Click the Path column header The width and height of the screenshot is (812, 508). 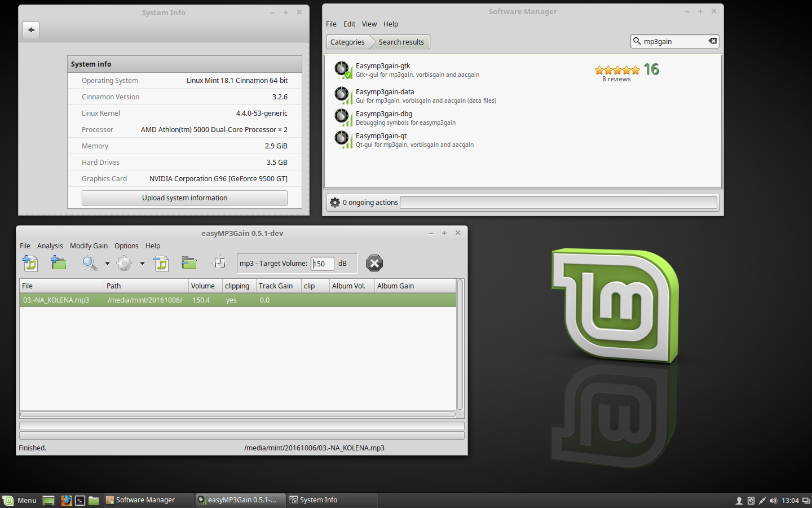pyautogui.click(x=146, y=286)
